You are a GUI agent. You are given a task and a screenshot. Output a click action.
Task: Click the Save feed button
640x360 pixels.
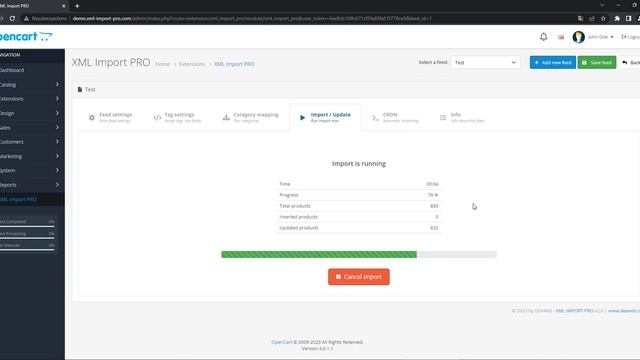pyautogui.click(x=597, y=62)
